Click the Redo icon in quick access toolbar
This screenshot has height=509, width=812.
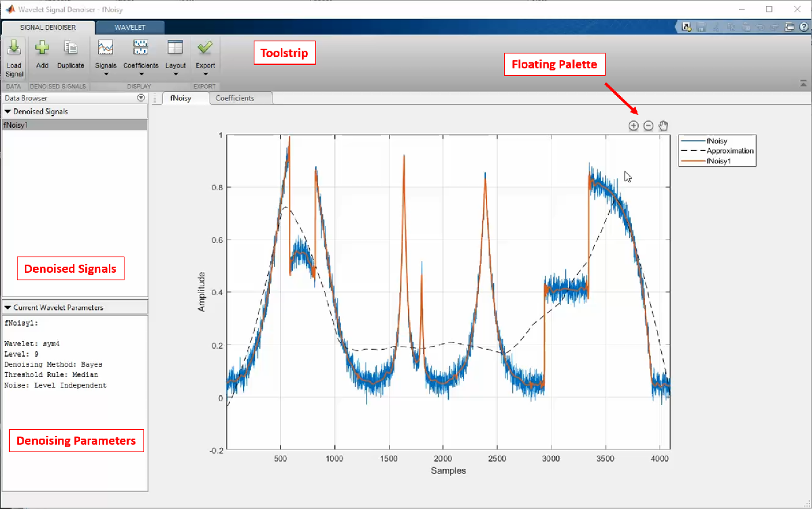(x=774, y=27)
